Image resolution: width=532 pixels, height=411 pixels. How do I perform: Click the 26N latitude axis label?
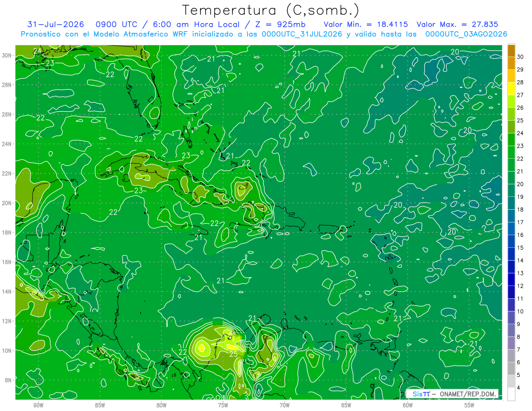click(x=8, y=114)
